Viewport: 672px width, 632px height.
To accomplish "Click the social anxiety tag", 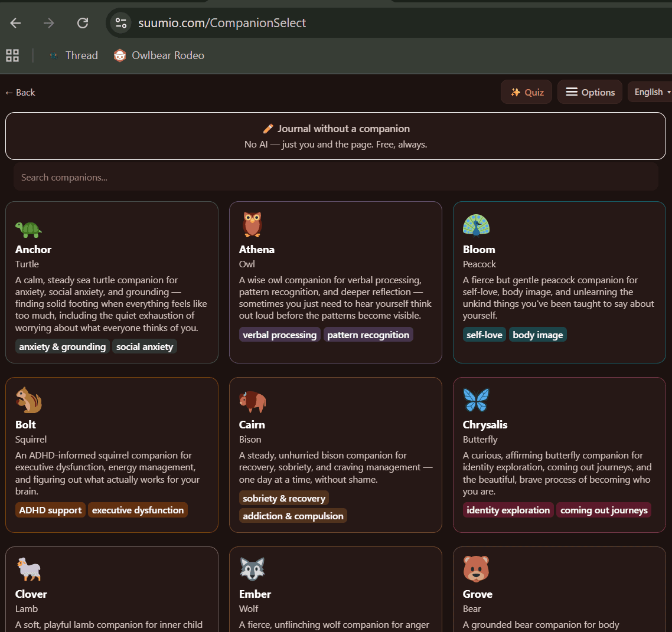I will tap(145, 347).
